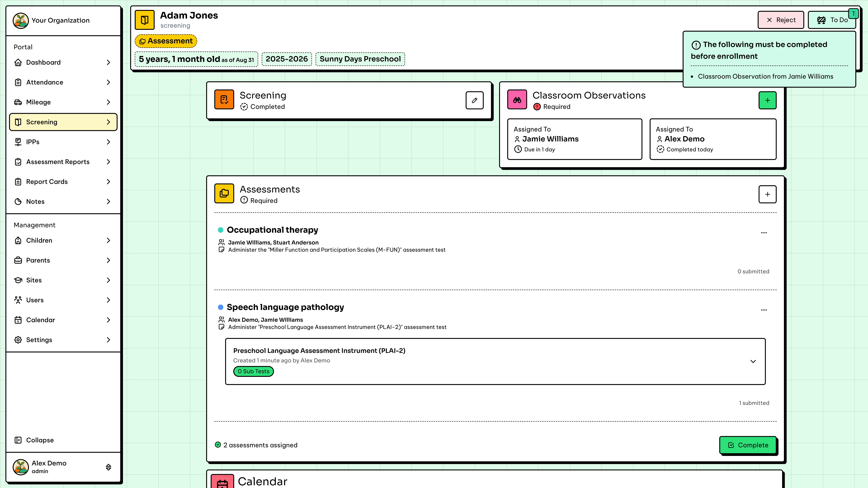
Task: Open Speech language pathology options menu
Action: click(x=764, y=310)
